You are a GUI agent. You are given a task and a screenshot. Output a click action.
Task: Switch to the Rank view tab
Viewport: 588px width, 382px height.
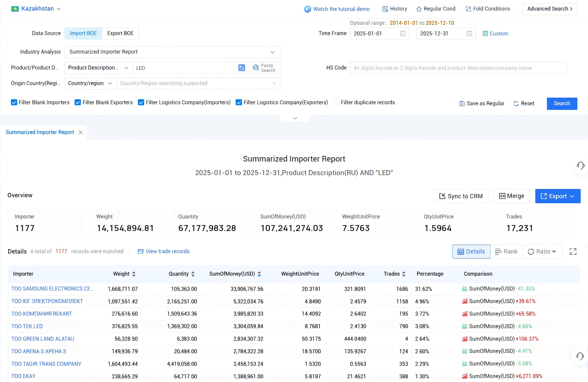506,252
